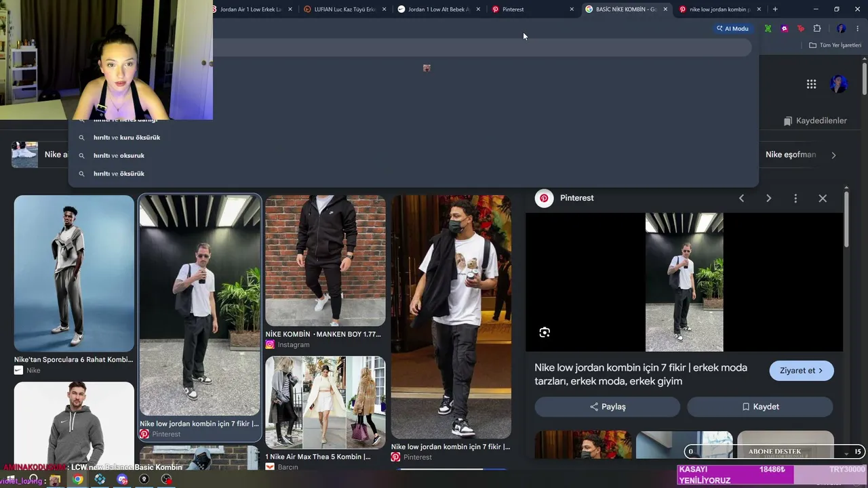Image resolution: width=868 pixels, height=488 pixels.
Task: Click the Pinterest logo in preview header
Action: [544, 198]
